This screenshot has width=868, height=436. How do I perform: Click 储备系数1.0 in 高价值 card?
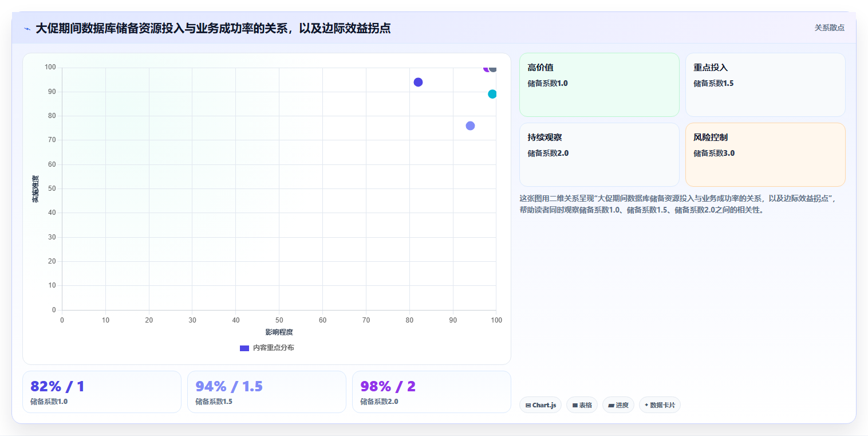pyautogui.click(x=547, y=83)
